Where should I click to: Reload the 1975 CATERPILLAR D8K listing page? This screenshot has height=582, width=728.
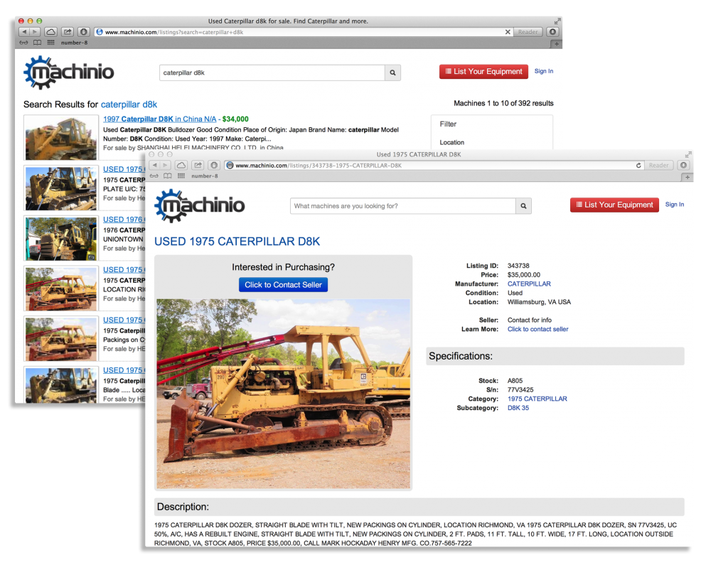(x=638, y=166)
